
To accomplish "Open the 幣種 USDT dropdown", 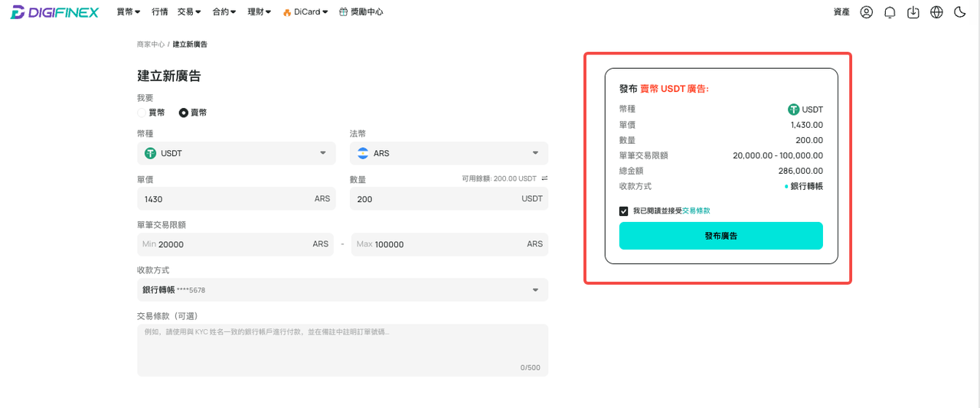I will pos(237,153).
